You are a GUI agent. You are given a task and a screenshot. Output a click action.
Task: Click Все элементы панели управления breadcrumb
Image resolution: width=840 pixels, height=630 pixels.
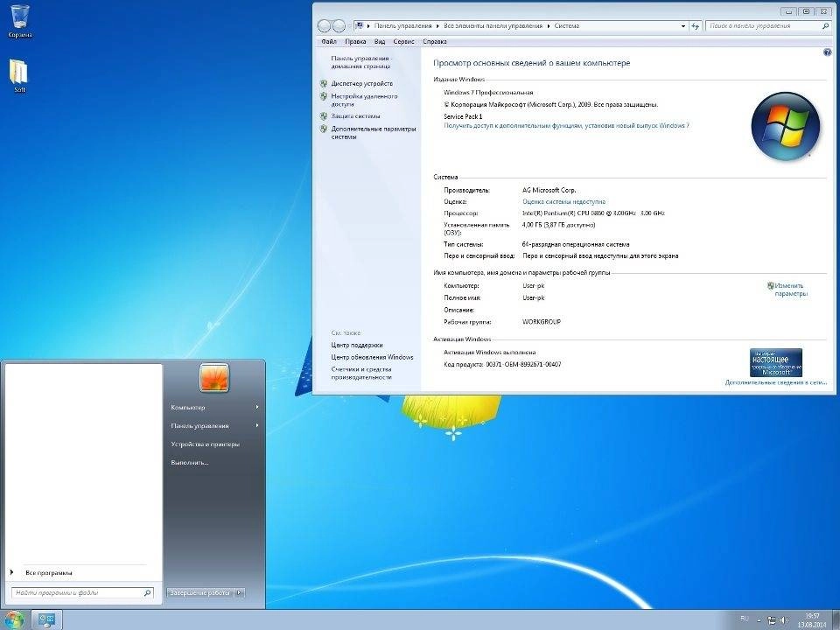pyautogui.click(x=493, y=25)
